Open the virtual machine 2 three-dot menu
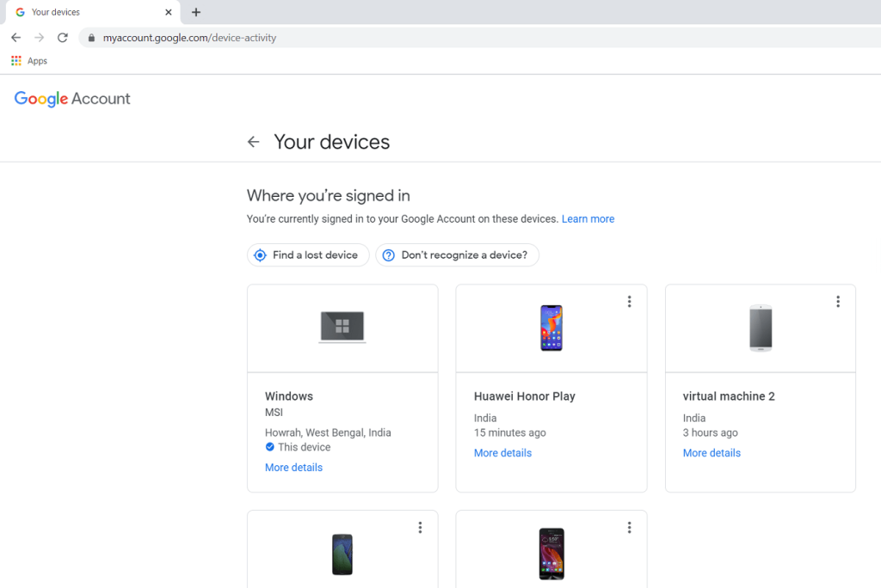Image resolution: width=881 pixels, height=588 pixels. (838, 302)
